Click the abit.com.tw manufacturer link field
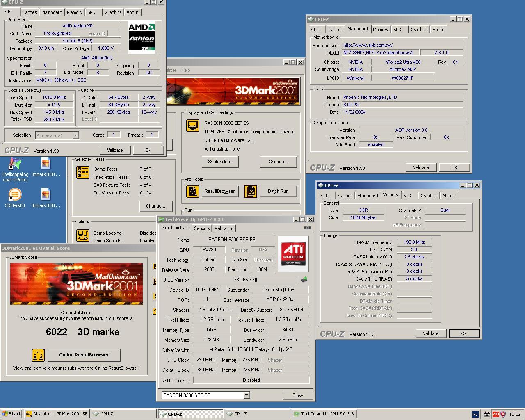The height and width of the screenshot is (420, 525). coord(403,45)
